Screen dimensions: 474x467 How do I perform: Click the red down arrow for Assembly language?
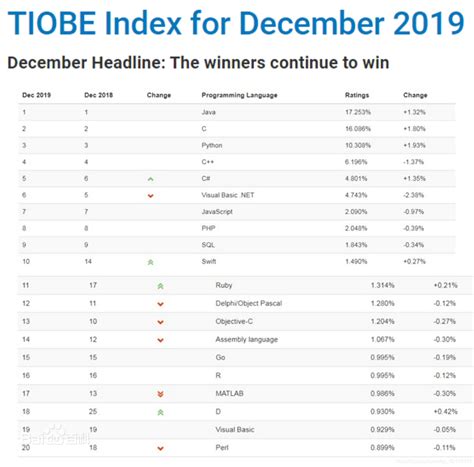[x=160, y=340]
